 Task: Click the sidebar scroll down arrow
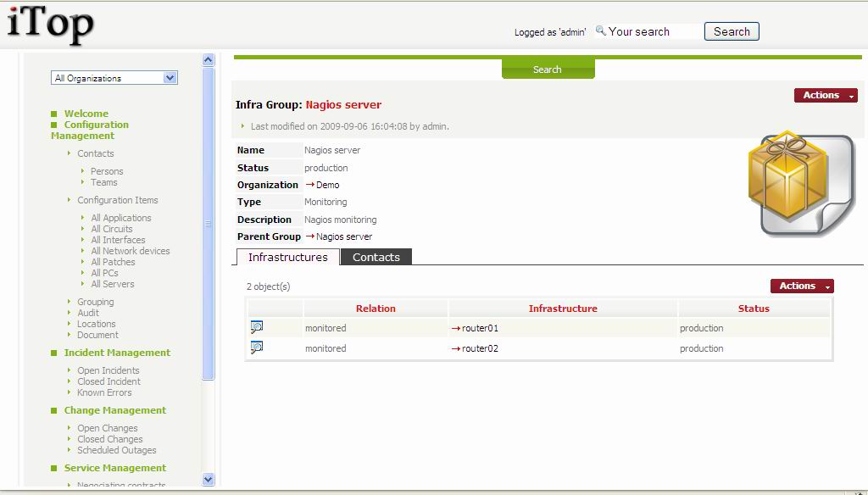pyautogui.click(x=209, y=480)
